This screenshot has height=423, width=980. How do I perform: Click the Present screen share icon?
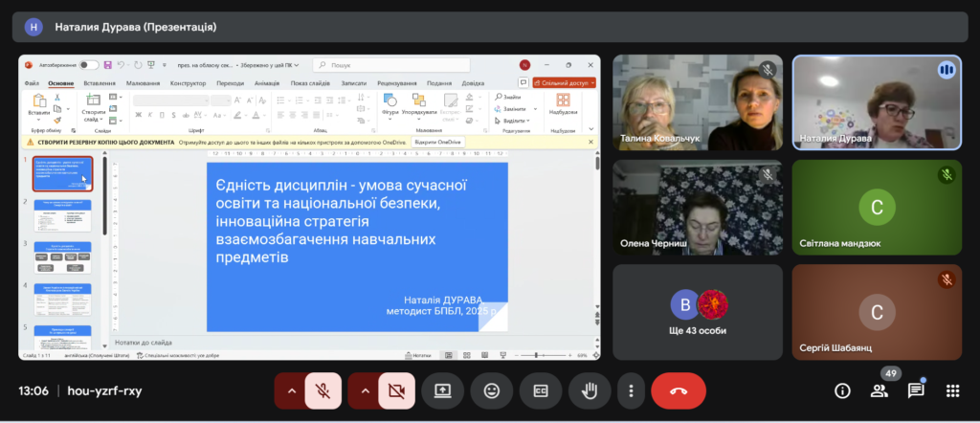pyautogui.click(x=442, y=390)
